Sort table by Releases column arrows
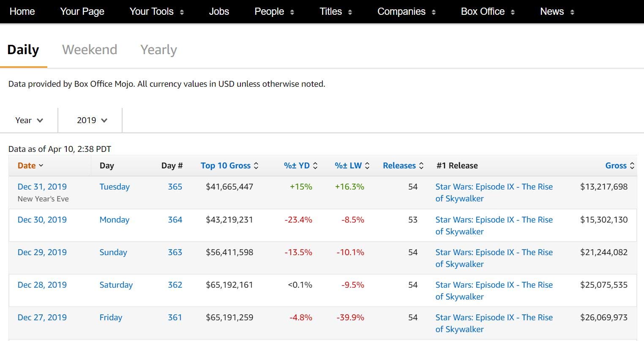644x341 pixels. coord(421,166)
